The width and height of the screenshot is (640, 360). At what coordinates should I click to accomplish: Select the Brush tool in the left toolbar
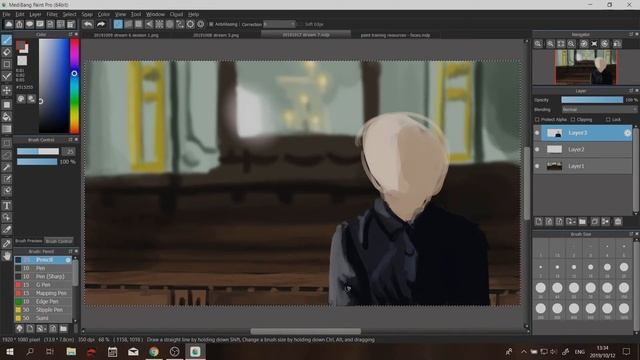(7, 40)
